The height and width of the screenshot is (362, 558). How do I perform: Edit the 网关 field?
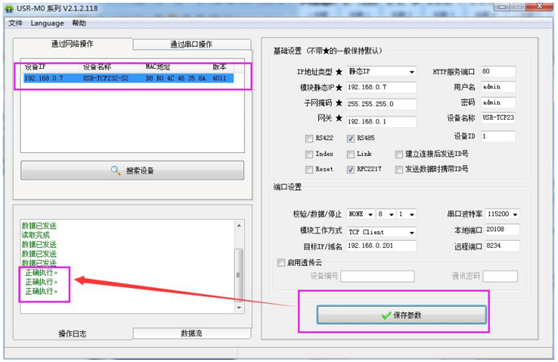[381, 121]
